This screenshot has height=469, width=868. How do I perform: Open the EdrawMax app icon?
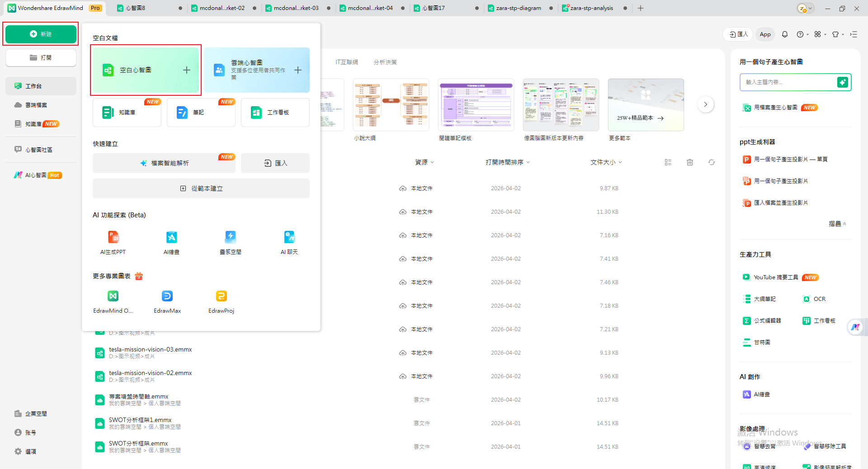pyautogui.click(x=167, y=296)
